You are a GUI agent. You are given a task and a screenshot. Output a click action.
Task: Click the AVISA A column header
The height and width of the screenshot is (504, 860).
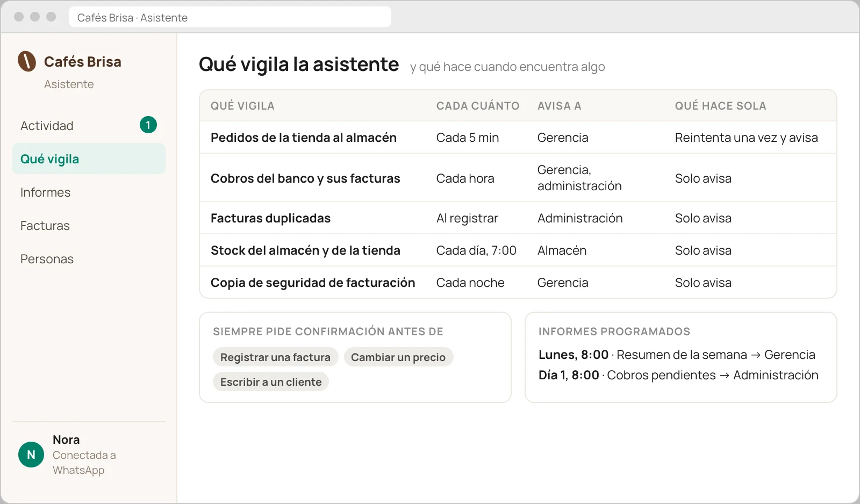tap(559, 106)
